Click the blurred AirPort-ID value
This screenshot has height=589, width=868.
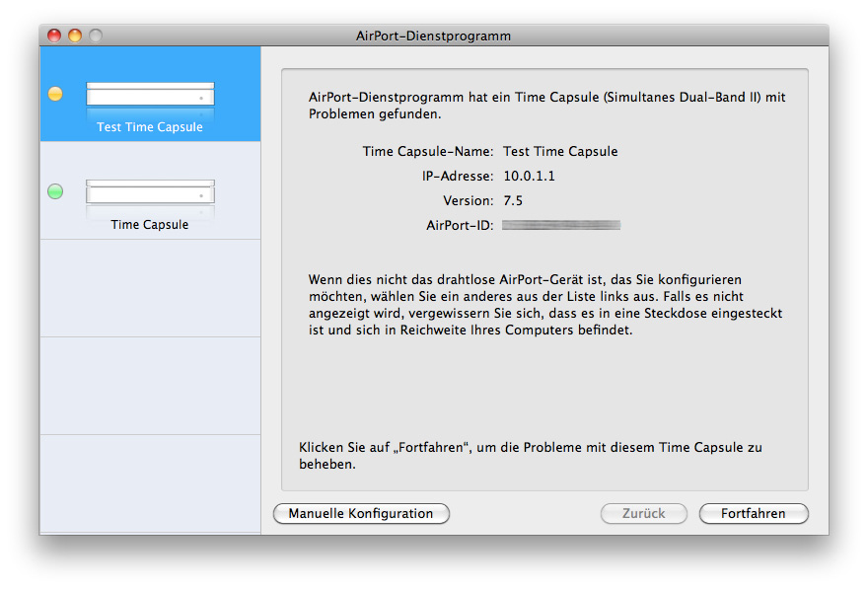(x=561, y=225)
